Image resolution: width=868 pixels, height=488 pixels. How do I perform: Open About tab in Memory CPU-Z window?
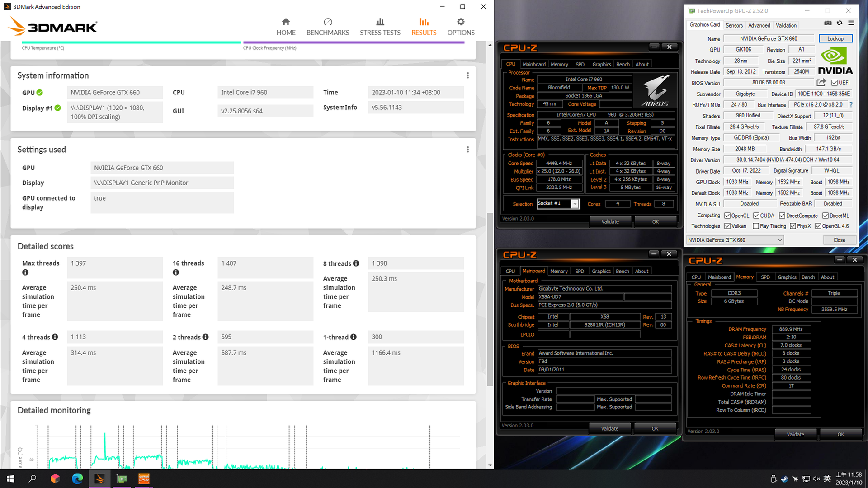[827, 277]
